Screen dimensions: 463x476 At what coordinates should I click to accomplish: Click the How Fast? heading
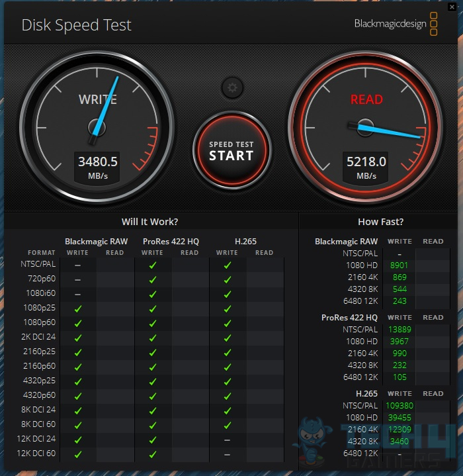pos(380,222)
